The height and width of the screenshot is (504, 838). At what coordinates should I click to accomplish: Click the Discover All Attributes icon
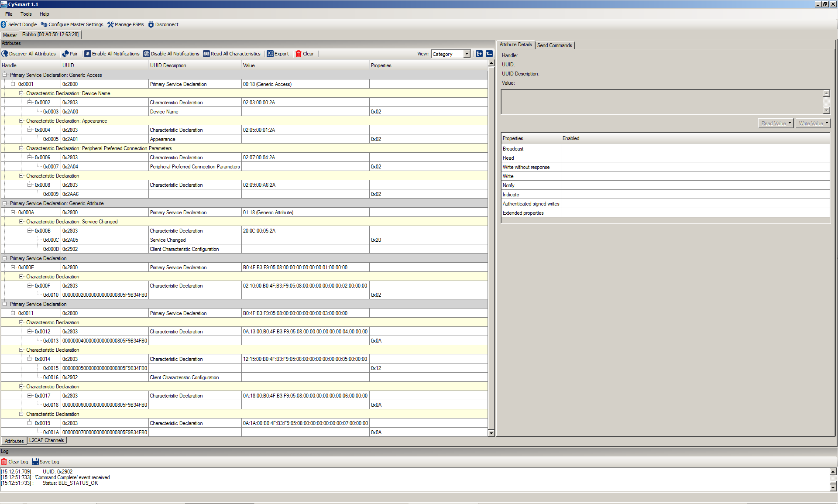5,54
